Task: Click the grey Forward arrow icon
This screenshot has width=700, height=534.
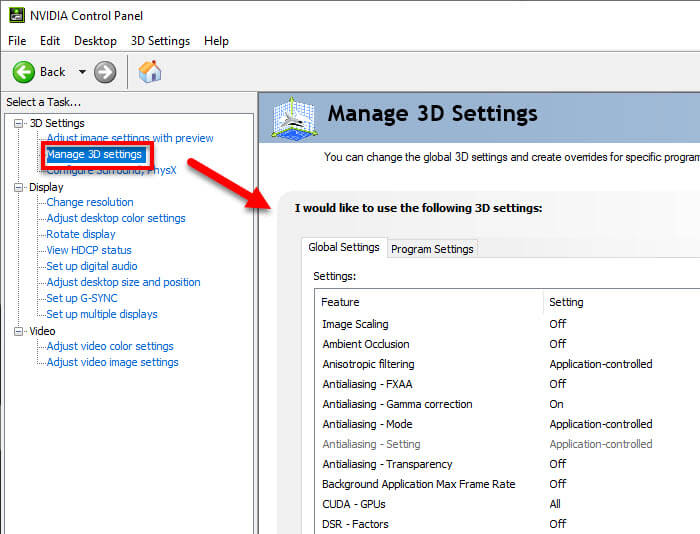Action: point(105,72)
